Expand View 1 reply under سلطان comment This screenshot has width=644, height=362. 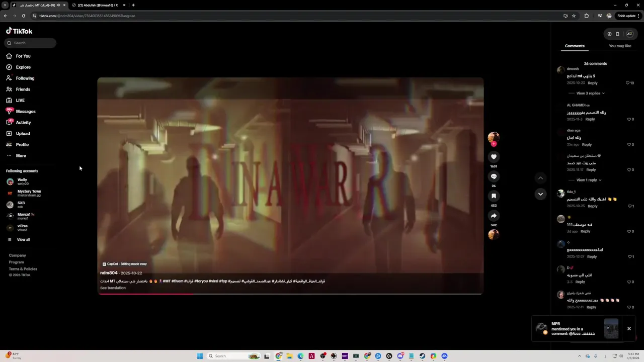click(x=589, y=180)
